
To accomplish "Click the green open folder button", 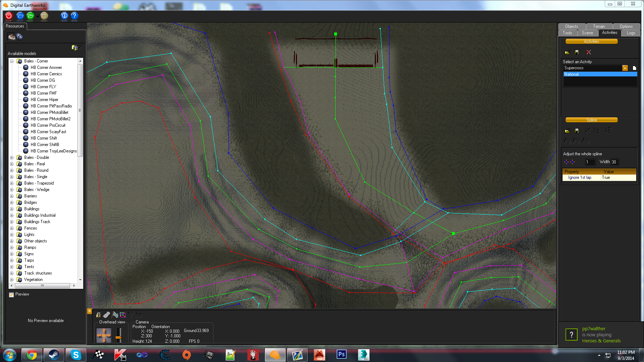I will (x=30, y=16).
